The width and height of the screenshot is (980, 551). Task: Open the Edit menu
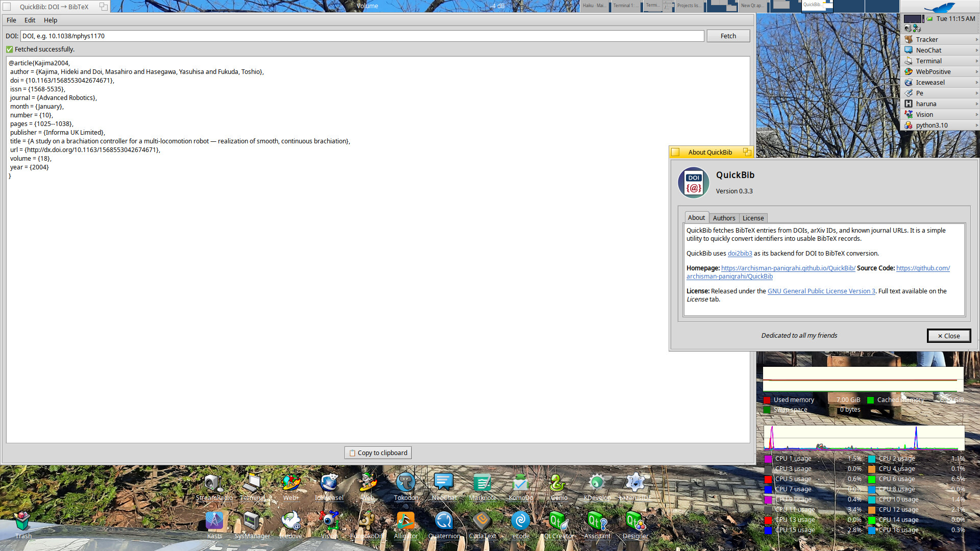pos(30,20)
